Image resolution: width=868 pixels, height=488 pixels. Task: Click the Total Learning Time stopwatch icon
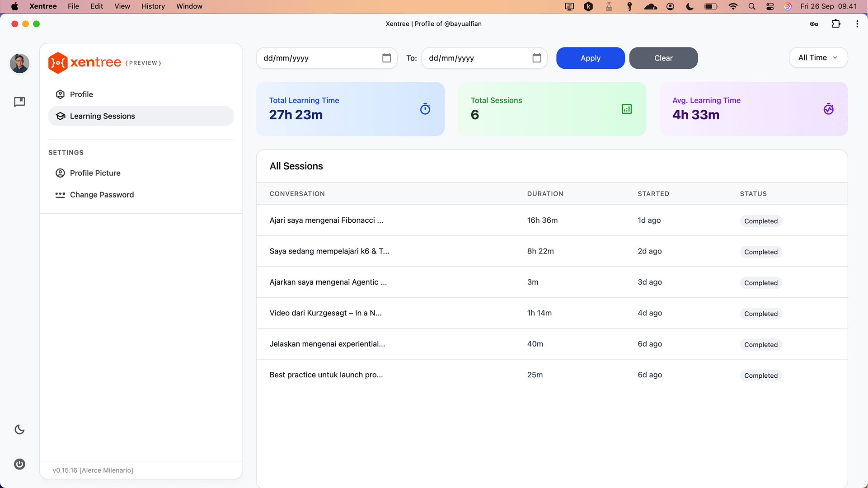[425, 109]
